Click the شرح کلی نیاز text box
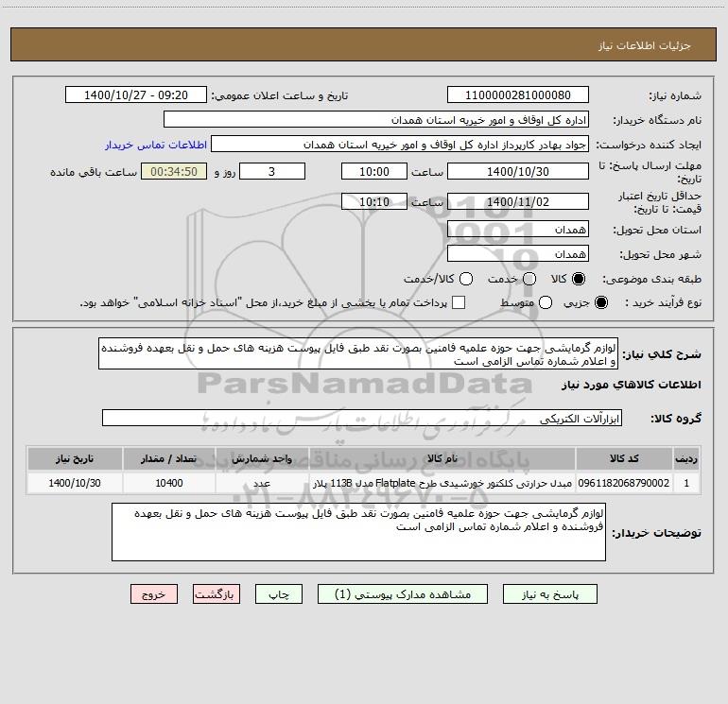This screenshot has width=728, height=704. click(358, 353)
